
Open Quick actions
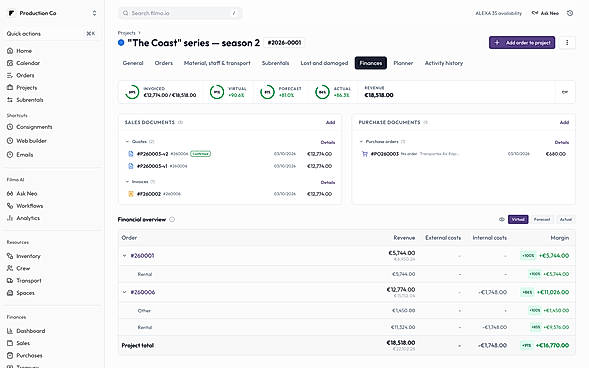coord(51,34)
